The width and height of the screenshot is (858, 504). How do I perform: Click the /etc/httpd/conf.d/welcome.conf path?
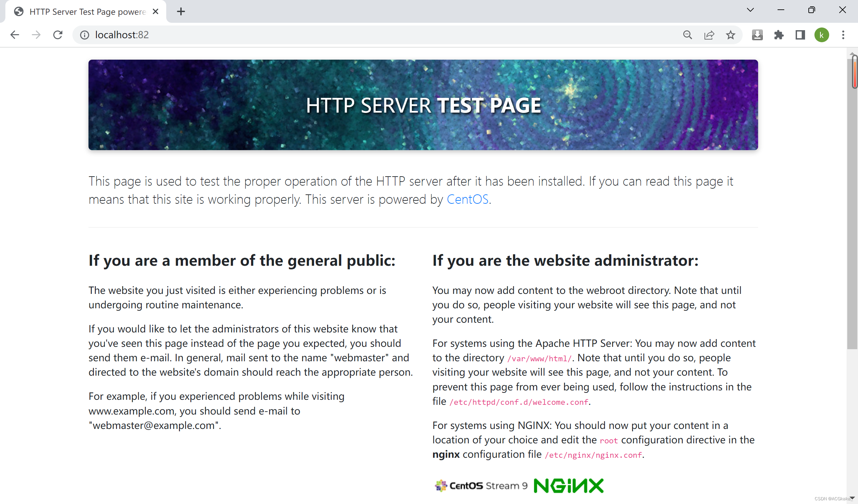[x=518, y=402]
